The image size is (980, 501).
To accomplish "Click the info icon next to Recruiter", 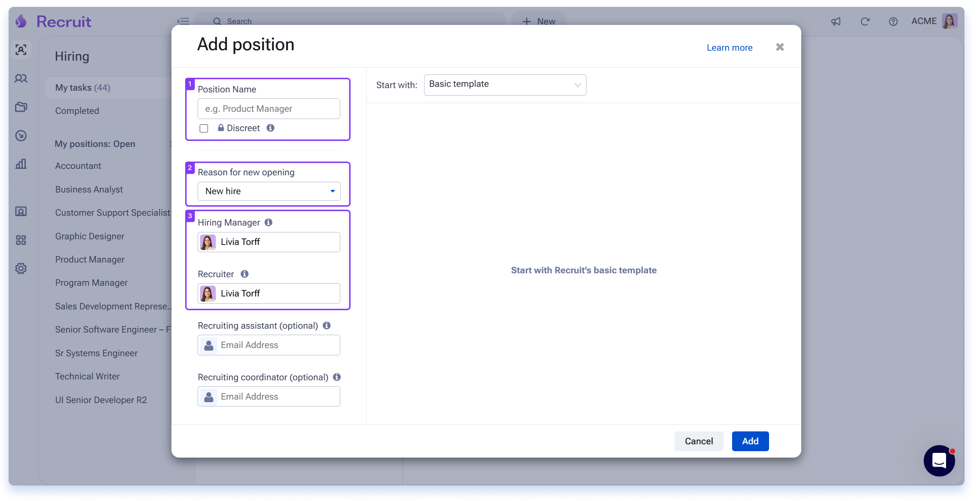I will (x=244, y=274).
